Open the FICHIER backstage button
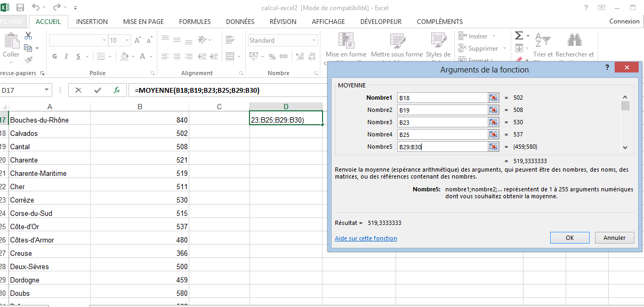 click(11, 22)
